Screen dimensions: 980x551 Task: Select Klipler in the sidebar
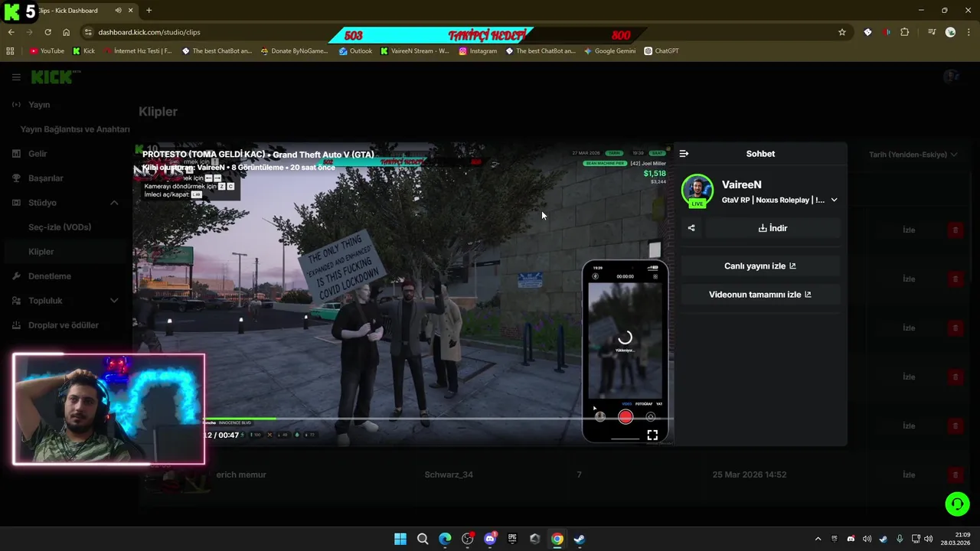(x=41, y=252)
